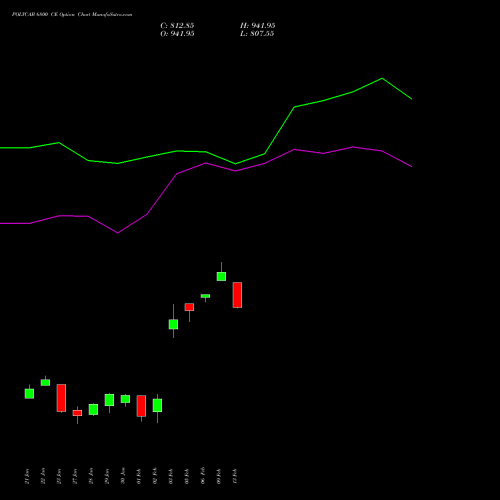Select the thin green candlestick for 06 Feb

[x=205, y=296]
